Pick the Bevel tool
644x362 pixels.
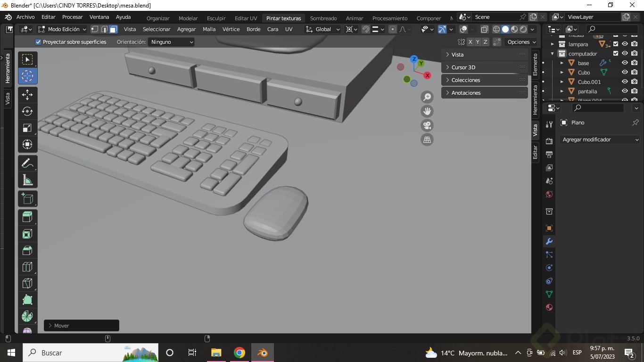click(x=27, y=250)
